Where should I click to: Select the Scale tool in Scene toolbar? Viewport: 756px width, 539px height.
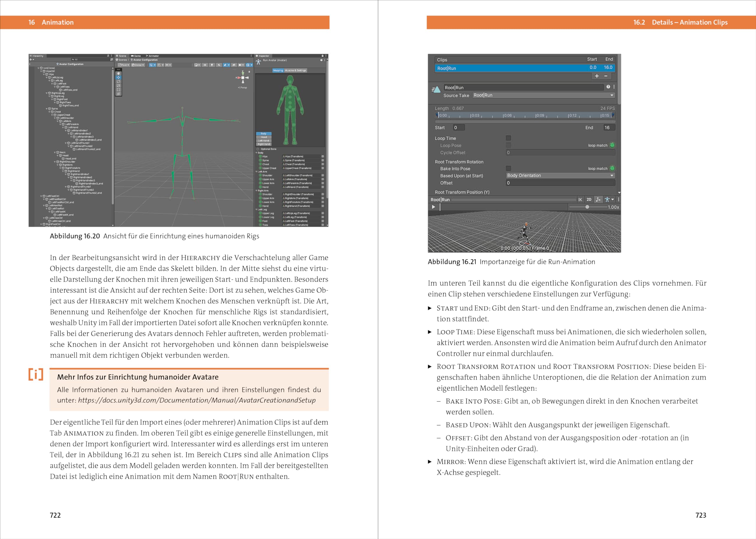point(118,86)
